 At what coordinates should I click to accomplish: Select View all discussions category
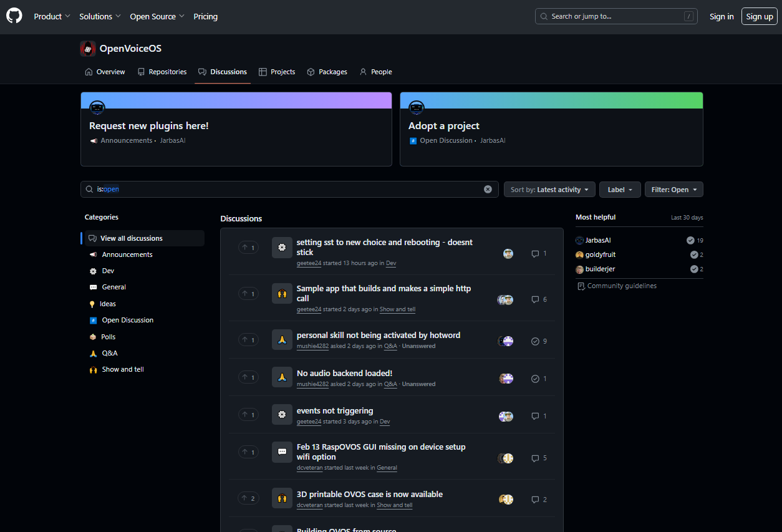(x=144, y=238)
